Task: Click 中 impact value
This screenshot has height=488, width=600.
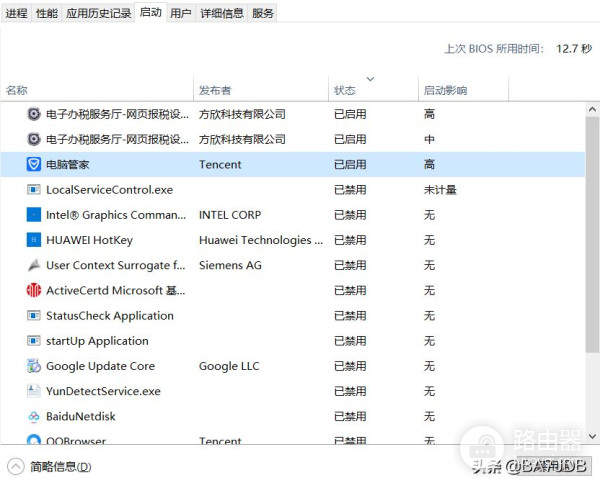Action: (429, 139)
